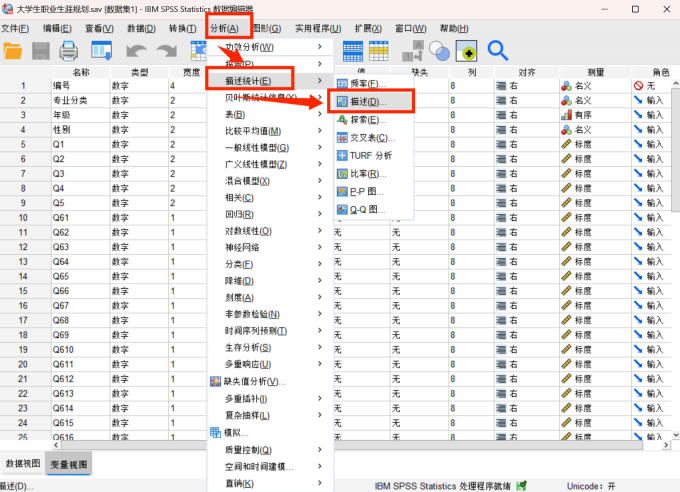Switch to the 数据视图 tab
This screenshot has height=492, width=680.
click(24, 464)
